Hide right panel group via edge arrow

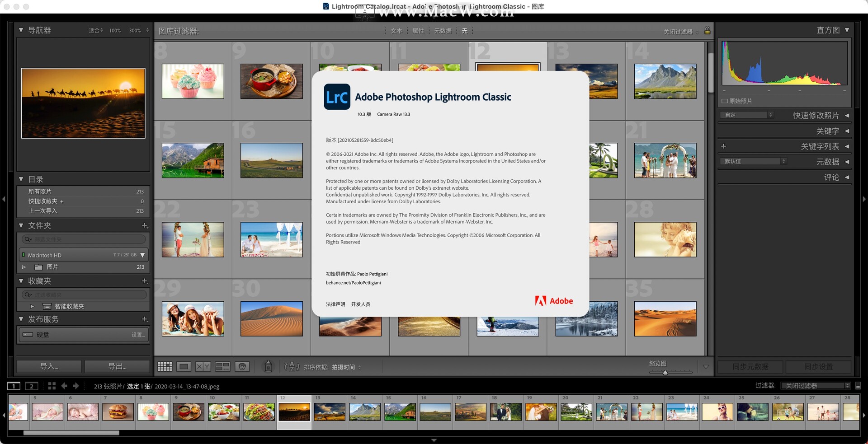tap(864, 199)
